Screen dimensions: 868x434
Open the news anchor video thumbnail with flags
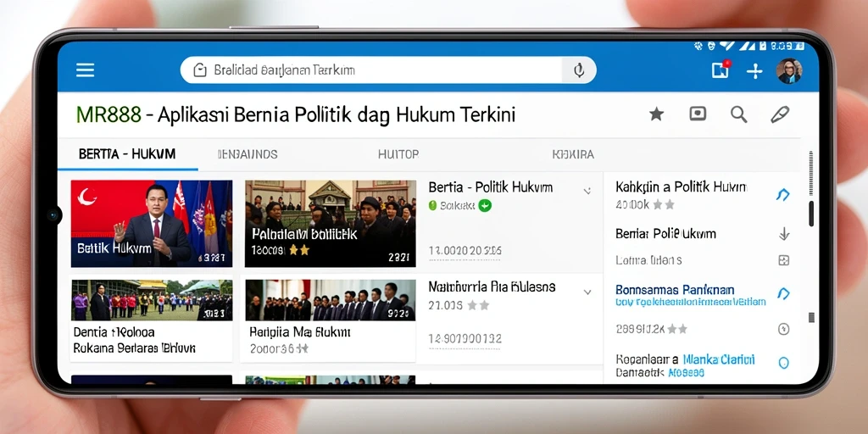click(x=151, y=224)
